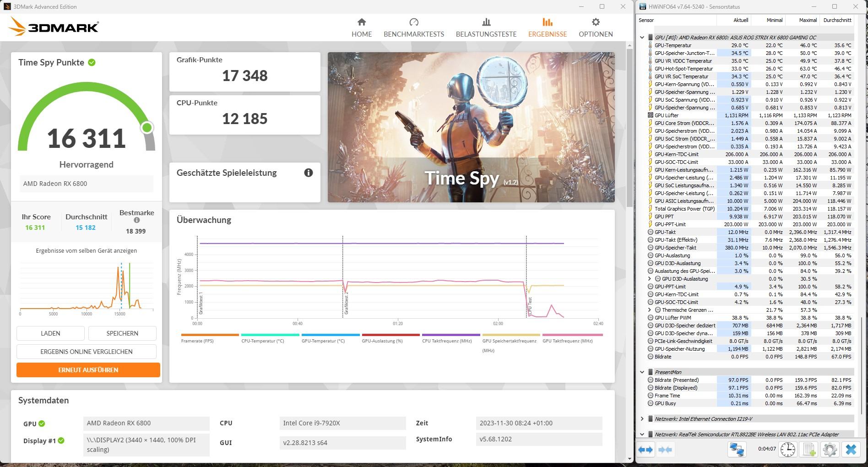The image size is (868, 467).
Task: Click the AMD Radeon RX 6800 field under score
Action: 87,184
